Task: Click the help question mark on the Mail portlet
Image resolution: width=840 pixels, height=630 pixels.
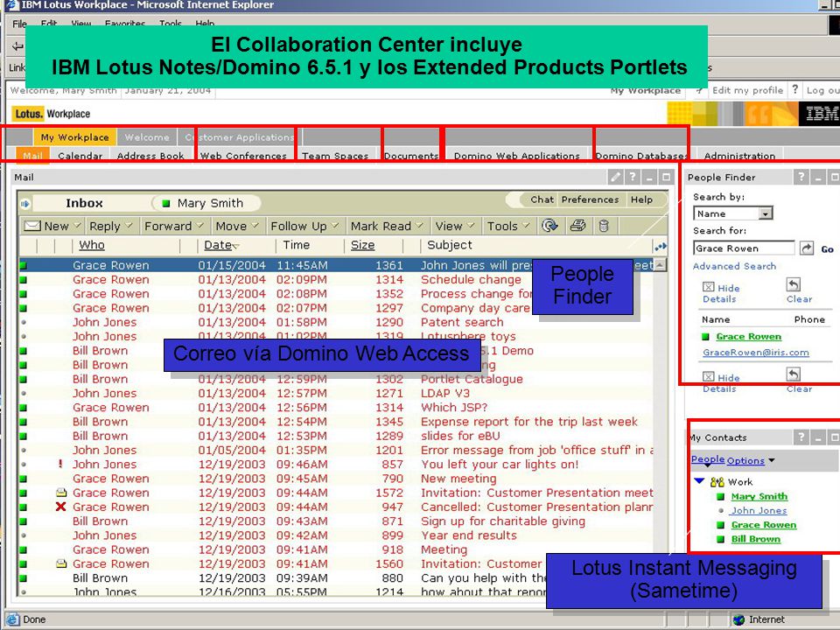Action: pos(633,177)
